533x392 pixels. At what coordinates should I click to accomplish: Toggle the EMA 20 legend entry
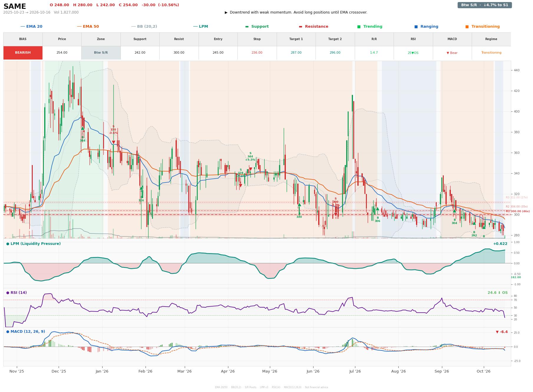[x=32, y=27]
